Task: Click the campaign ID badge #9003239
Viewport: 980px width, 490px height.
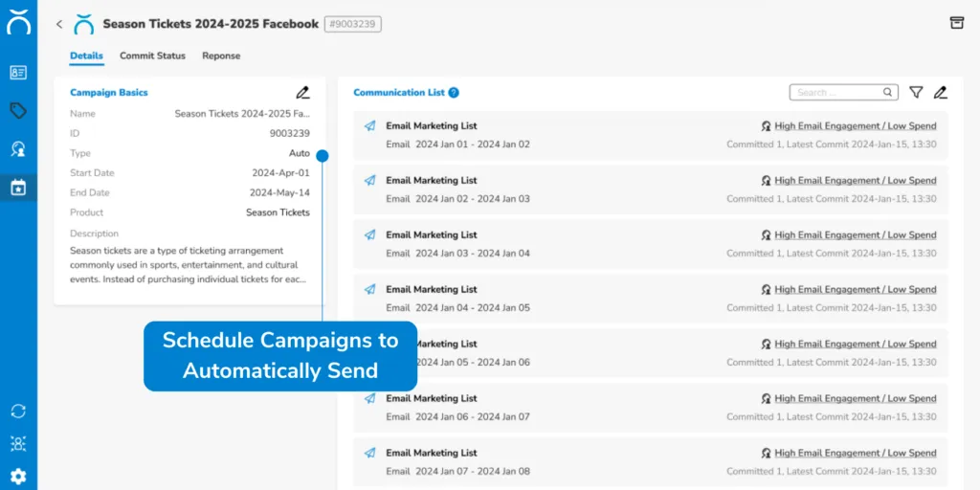Action: tap(352, 24)
